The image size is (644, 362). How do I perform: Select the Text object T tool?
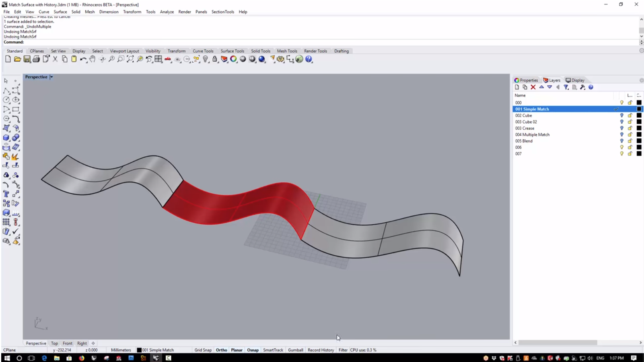6,194
